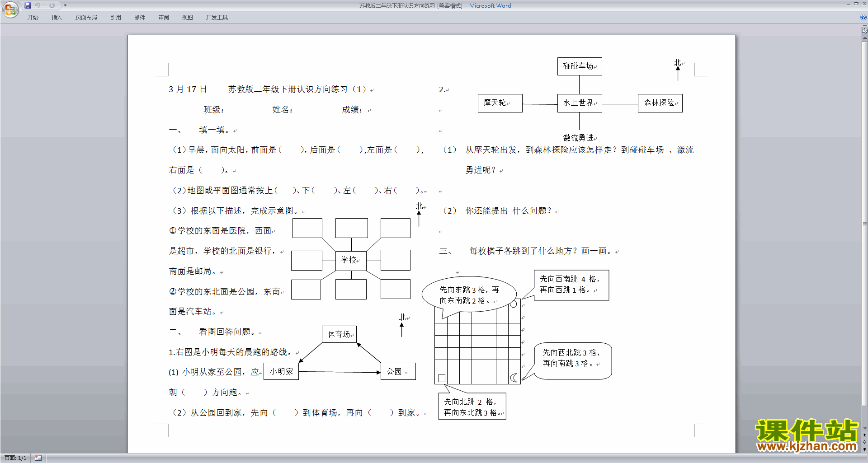The width and height of the screenshot is (868, 463).
Task: Click the vertical scrollbar up arrow
Action: (864, 38)
